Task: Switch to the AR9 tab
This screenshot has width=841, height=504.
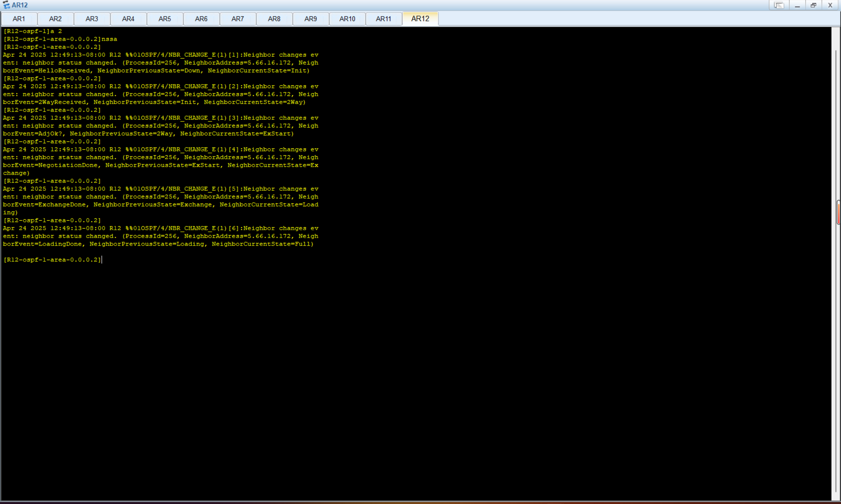Action: (x=310, y=19)
